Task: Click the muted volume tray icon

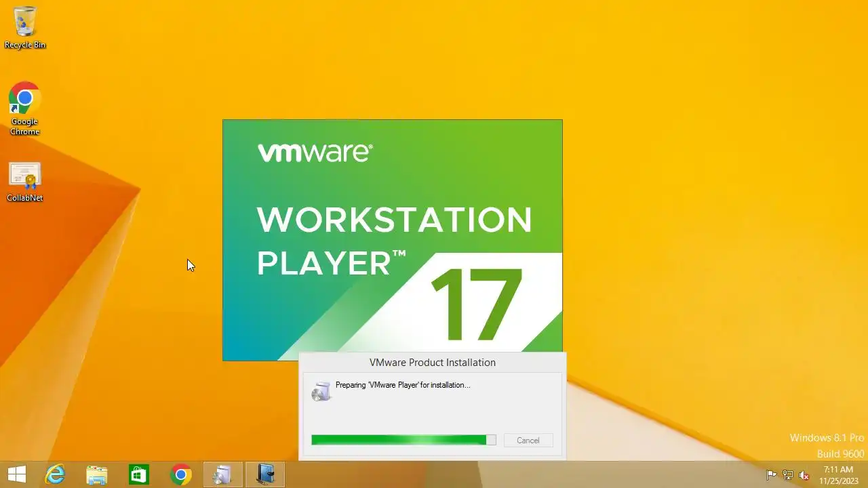Action: pyautogui.click(x=804, y=475)
